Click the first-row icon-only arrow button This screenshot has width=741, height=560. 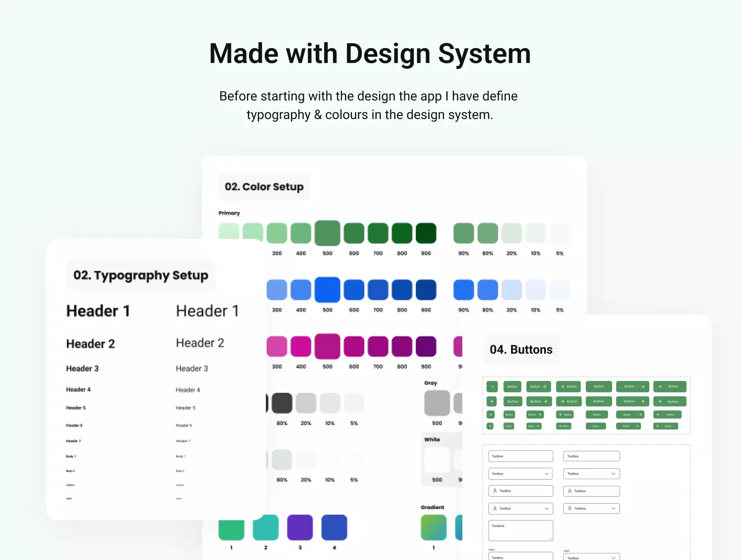[492, 387]
